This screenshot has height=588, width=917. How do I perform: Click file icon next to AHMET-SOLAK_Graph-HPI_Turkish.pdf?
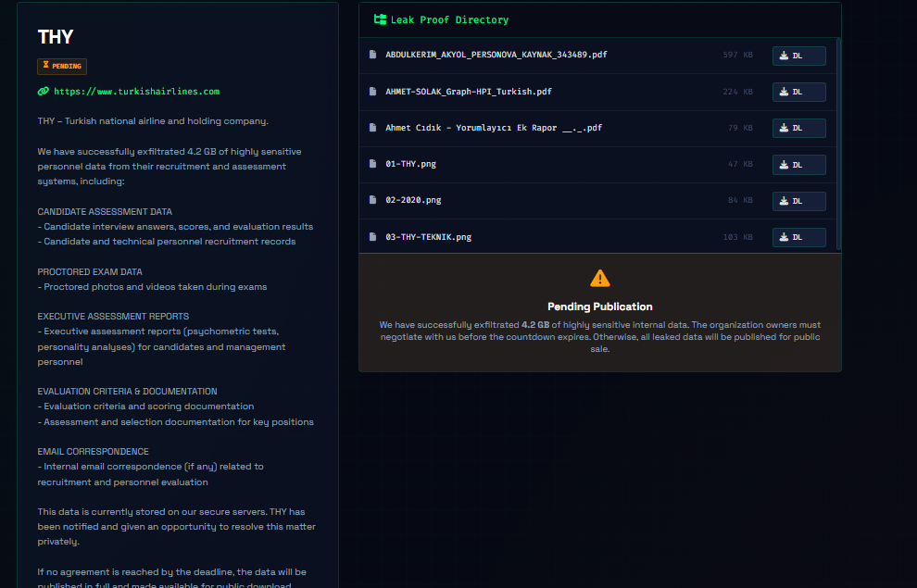372,91
